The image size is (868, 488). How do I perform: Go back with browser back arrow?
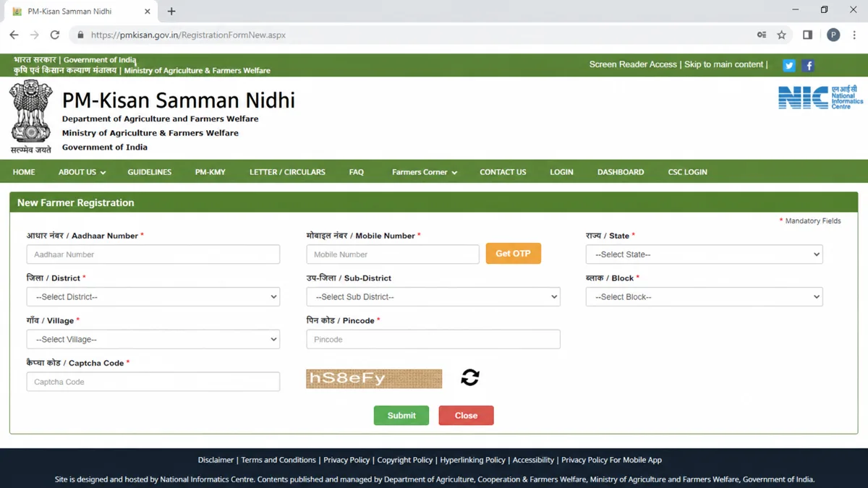(x=14, y=35)
